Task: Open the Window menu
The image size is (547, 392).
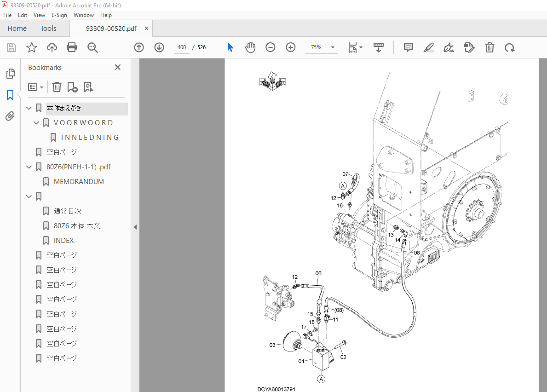Action: [x=84, y=15]
